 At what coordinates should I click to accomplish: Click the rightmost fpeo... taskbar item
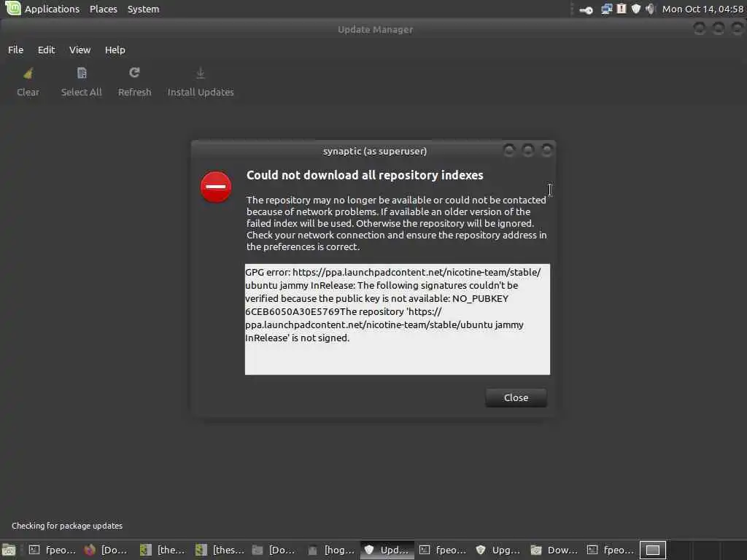point(611,550)
